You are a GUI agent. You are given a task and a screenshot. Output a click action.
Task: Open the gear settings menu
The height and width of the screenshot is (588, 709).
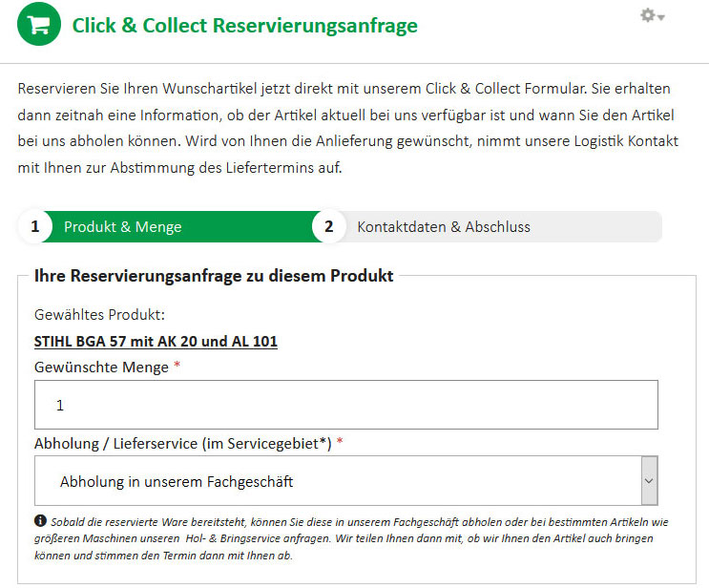[x=652, y=16]
